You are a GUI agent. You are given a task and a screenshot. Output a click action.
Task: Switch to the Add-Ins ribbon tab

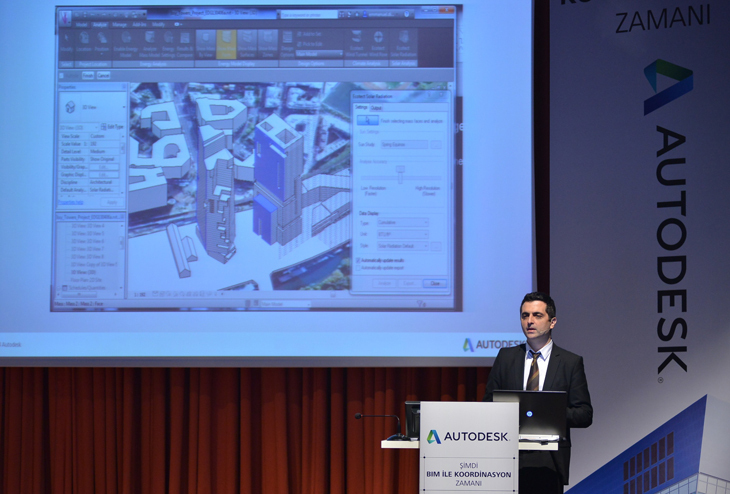139,25
